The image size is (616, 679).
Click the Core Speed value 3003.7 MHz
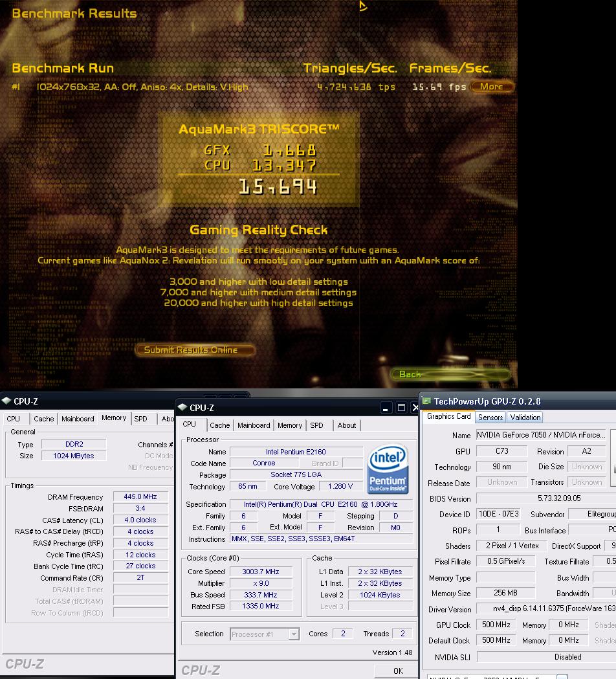[261, 572]
